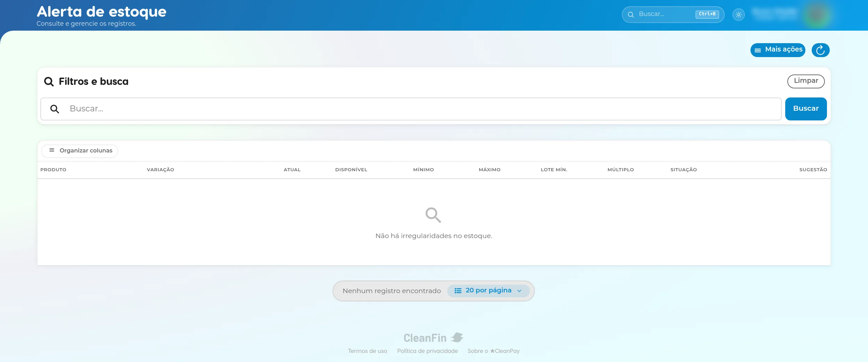This screenshot has width=868, height=362.
Task: Click the magnifier icon in header search
Action: (x=631, y=15)
